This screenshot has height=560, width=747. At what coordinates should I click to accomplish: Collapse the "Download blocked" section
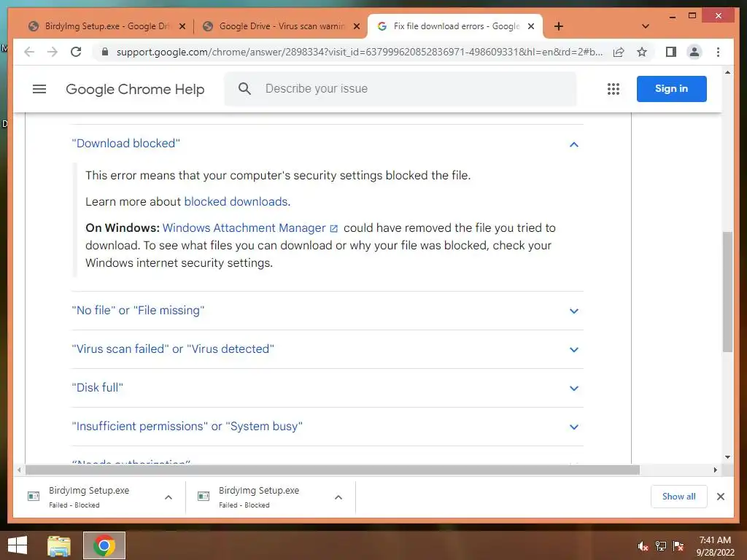(x=573, y=144)
